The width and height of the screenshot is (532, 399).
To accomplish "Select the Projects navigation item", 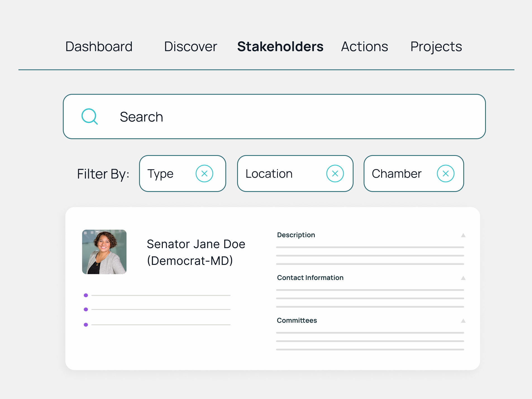I will point(436,46).
